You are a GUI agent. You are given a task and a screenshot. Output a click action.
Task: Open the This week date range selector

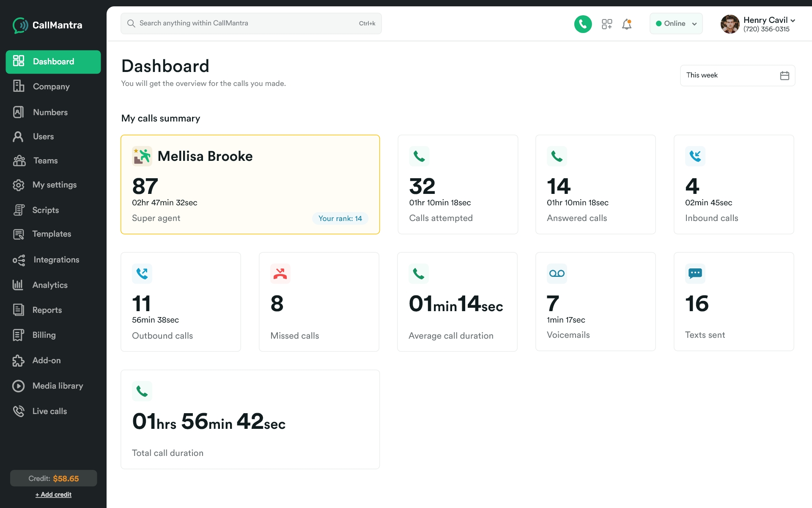pyautogui.click(x=737, y=75)
